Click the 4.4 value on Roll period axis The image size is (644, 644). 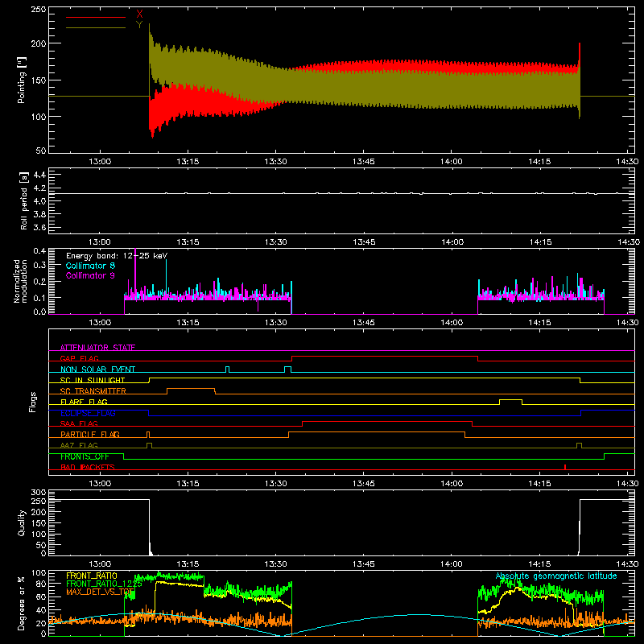pos(39,175)
